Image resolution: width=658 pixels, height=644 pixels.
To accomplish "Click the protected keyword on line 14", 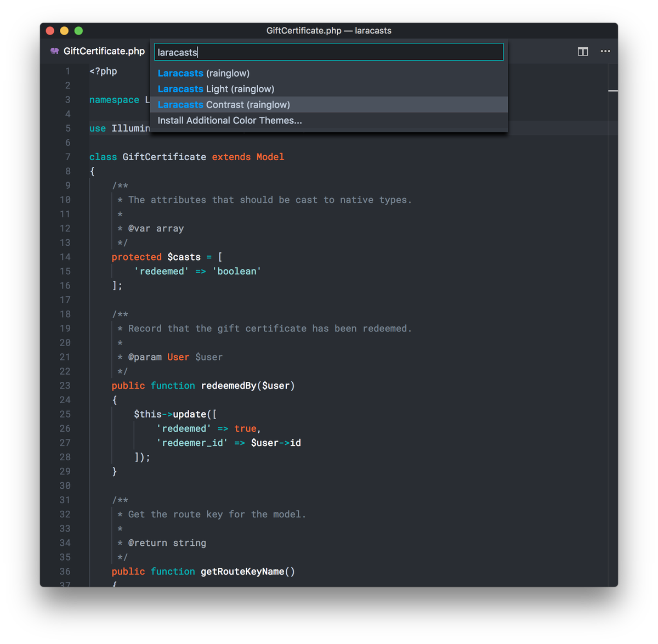I will (x=137, y=257).
